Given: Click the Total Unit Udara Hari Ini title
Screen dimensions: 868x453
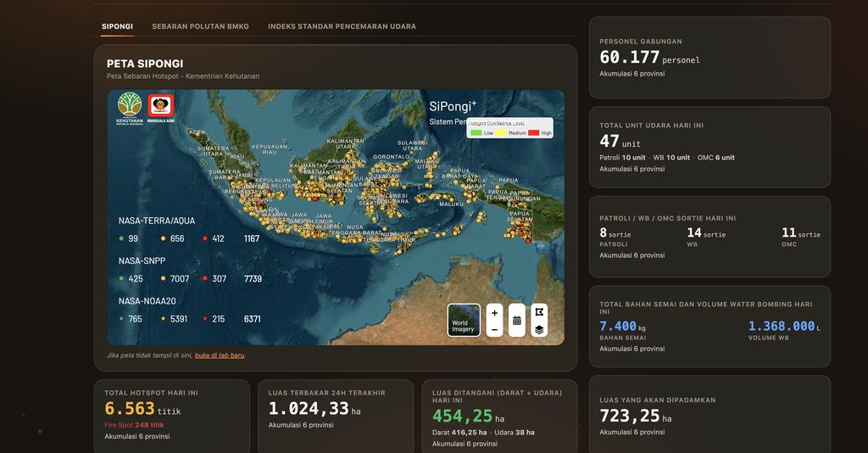Looking at the screenshot, I should pyautogui.click(x=652, y=126).
